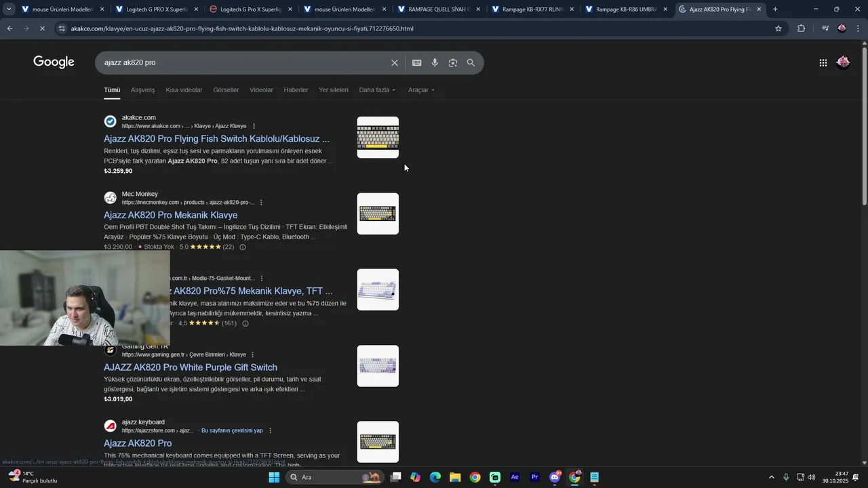Click inside the ajazz ak820 pro search field

point(244,62)
